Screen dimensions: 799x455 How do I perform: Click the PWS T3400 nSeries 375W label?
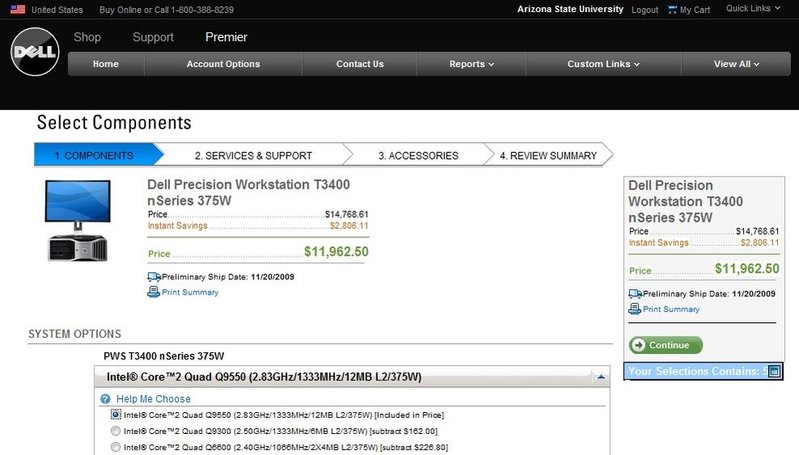point(164,356)
